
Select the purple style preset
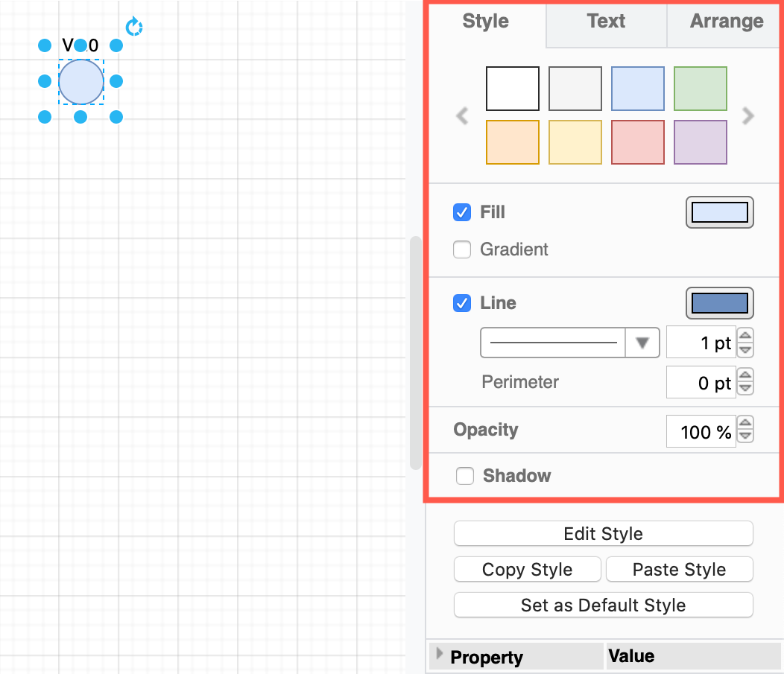click(700, 142)
